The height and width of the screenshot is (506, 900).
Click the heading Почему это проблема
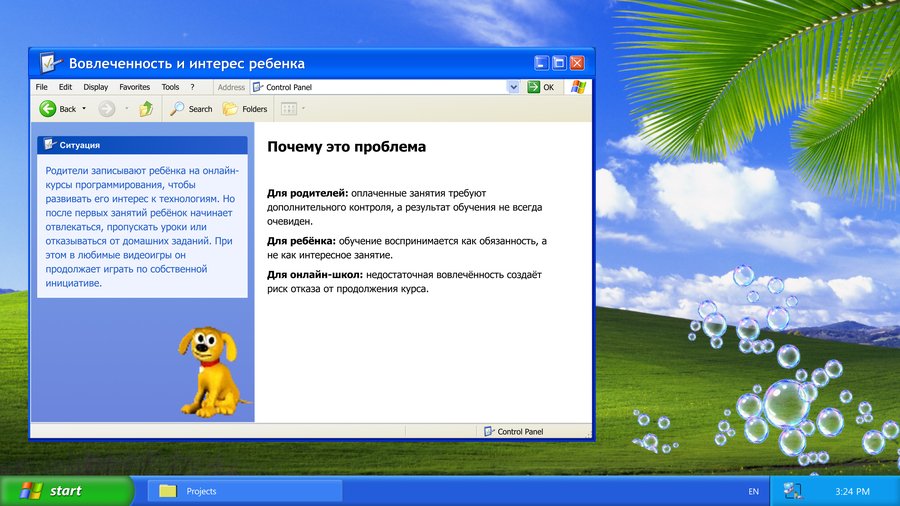coord(347,147)
